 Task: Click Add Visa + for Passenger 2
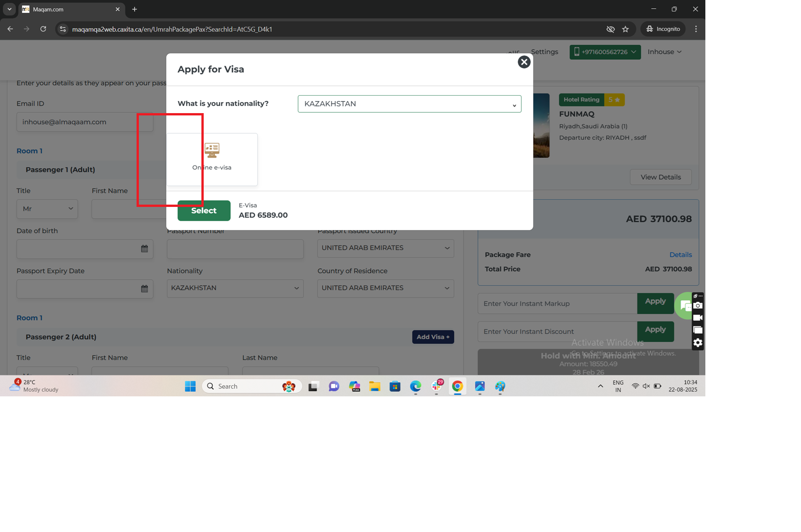tap(433, 337)
